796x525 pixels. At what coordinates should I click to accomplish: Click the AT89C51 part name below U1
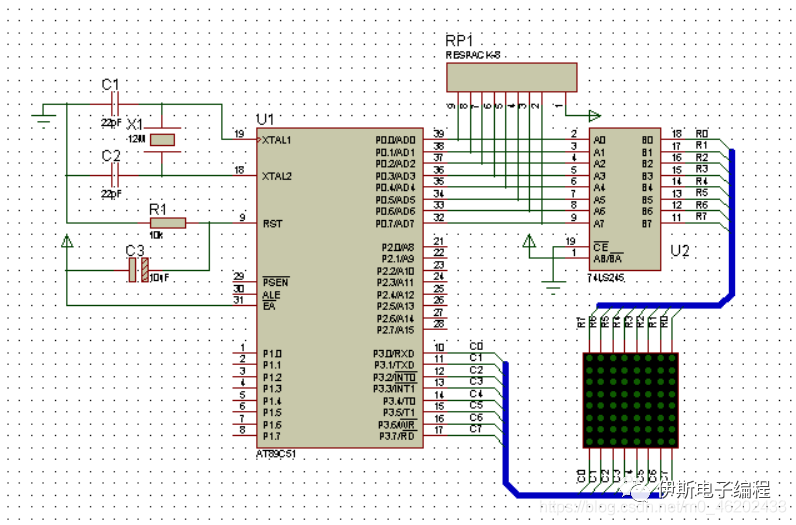click(x=276, y=454)
